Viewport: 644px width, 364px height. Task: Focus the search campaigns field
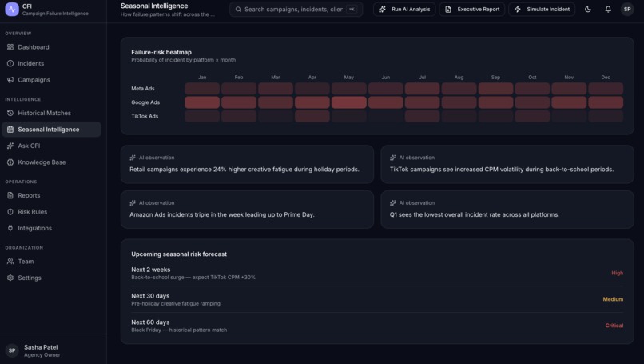(x=296, y=9)
